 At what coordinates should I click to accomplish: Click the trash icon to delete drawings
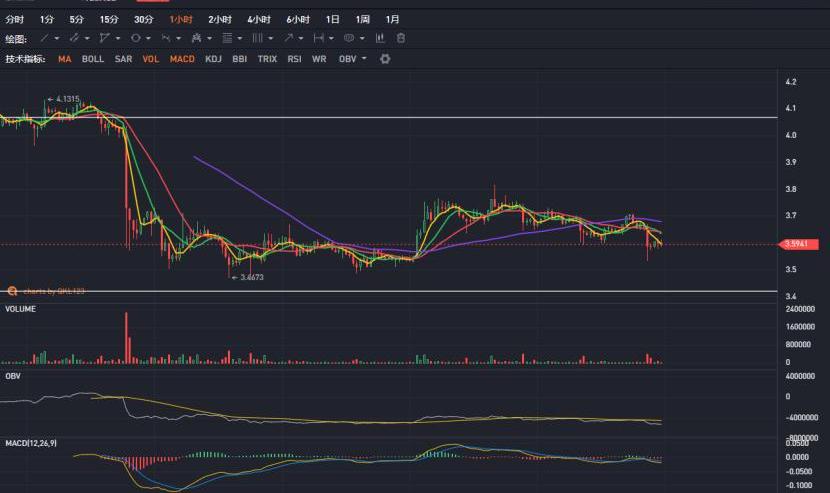[x=401, y=38]
